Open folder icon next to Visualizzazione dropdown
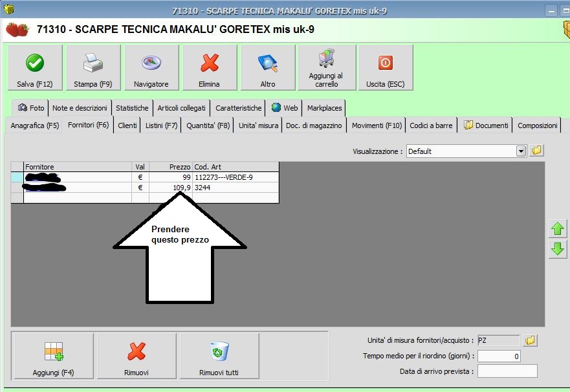Screen dimensions: 570x392 coord(536,151)
